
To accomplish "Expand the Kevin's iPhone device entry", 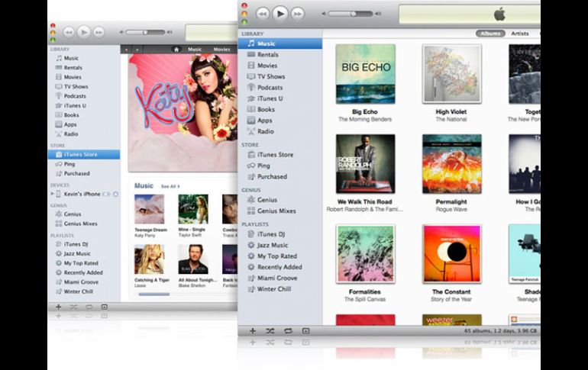I will [53, 195].
